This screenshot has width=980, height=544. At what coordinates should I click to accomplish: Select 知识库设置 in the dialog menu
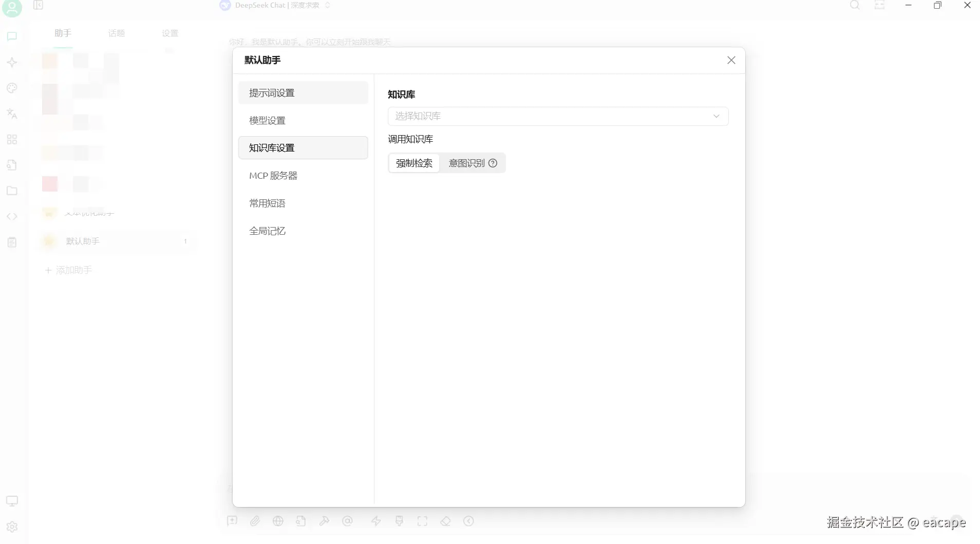[x=303, y=147]
